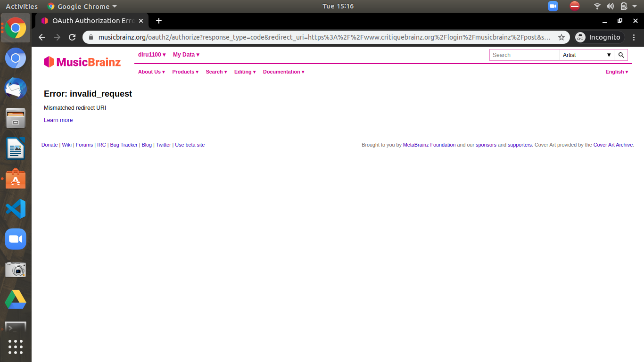Open the Search dropdown menu
Image resolution: width=644 pixels, height=362 pixels.
pos(216,72)
